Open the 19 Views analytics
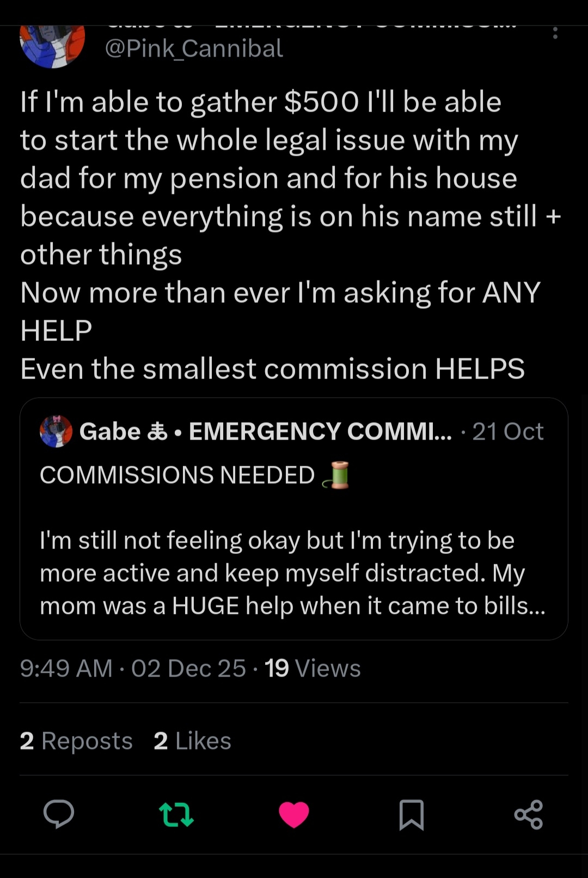The width and height of the screenshot is (588, 878). tap(313, 668)
